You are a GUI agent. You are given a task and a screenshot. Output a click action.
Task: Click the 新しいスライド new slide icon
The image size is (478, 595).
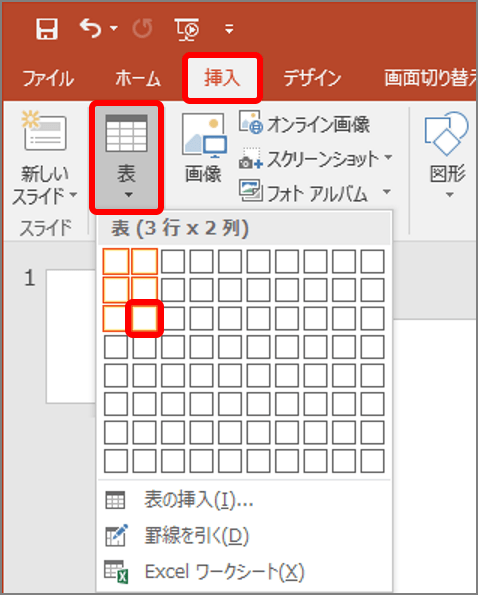pos(44,131)
